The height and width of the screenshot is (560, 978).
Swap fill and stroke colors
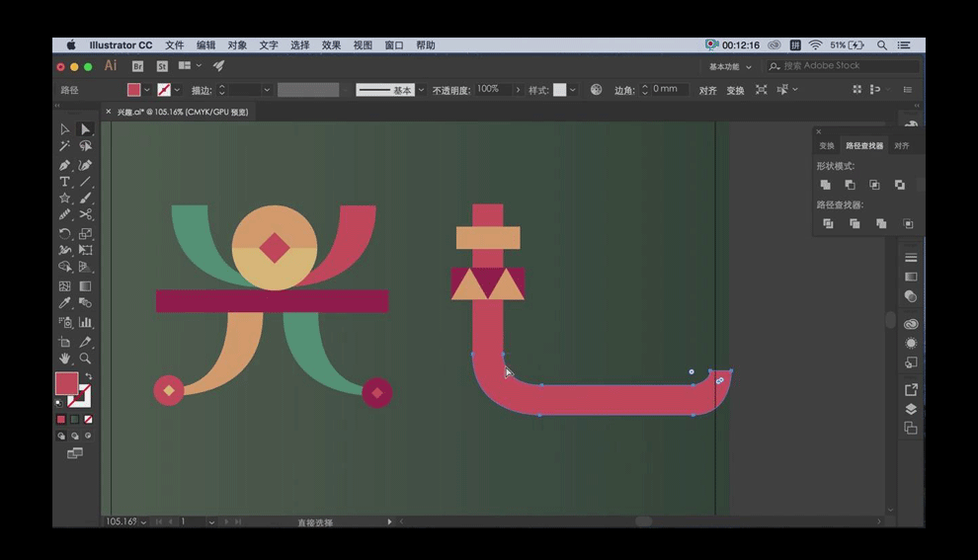87,376
